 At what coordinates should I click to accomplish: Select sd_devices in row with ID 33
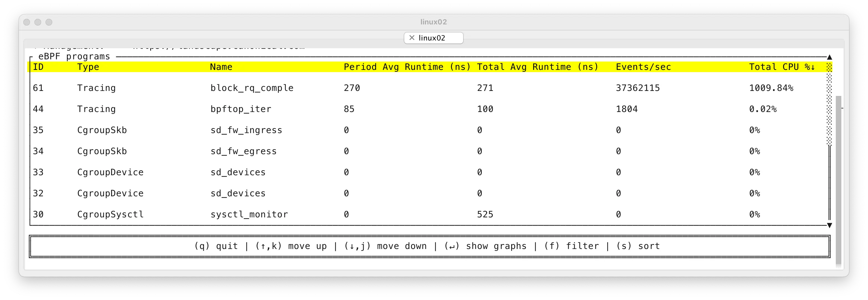point(238,172)
